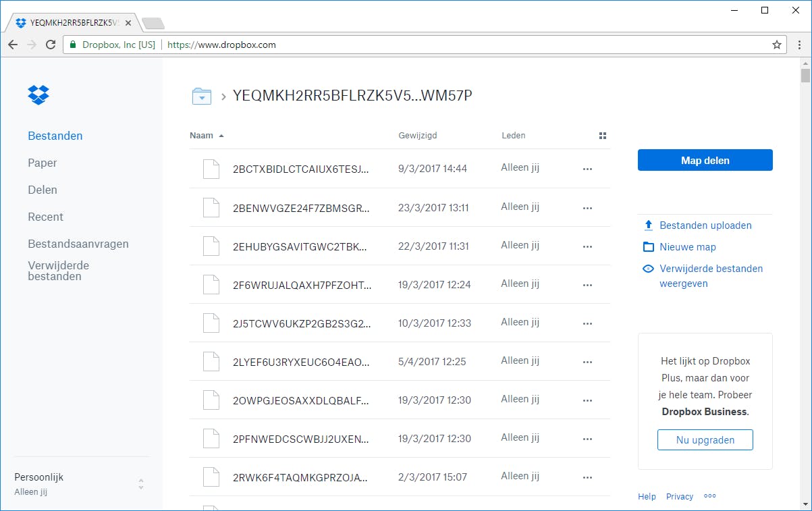This screenshot has width=812, height=511.
Task: Reload the page with refresh icon
Action: [x=50, y=45]
